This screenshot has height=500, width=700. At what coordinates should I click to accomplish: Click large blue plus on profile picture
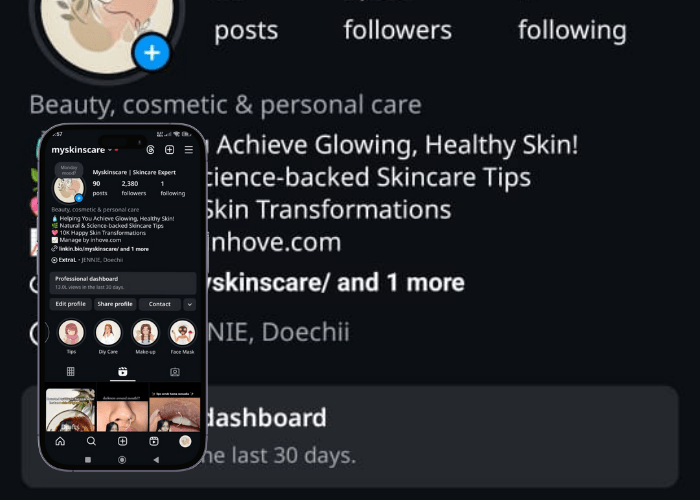tap(152, 53)
